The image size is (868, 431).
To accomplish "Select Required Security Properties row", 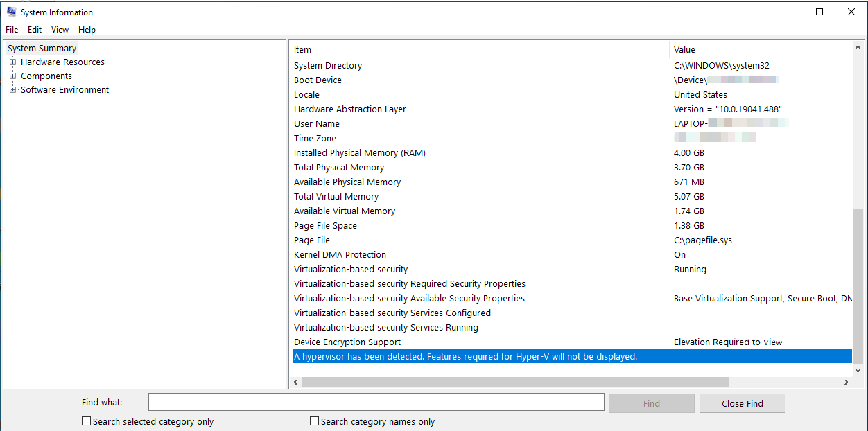I will tap(571, 284).
